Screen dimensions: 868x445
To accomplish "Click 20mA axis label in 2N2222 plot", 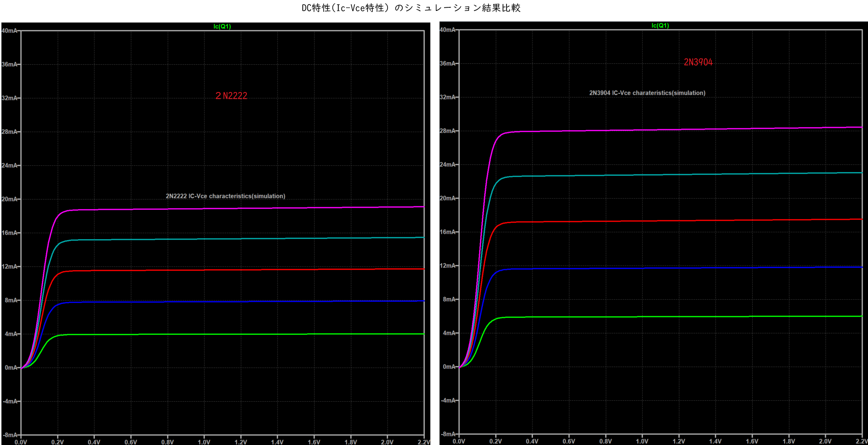I will (x=9, y=199).
